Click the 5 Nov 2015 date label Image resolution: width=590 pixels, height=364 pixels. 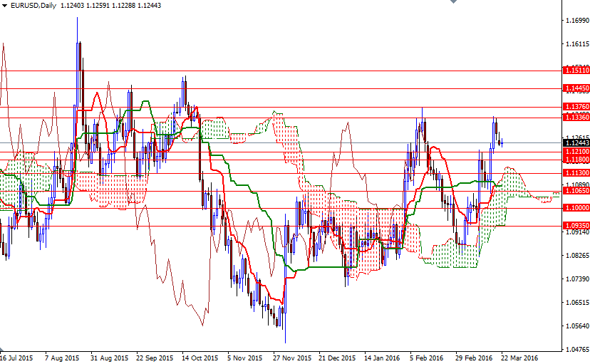(x=244, y=358)
